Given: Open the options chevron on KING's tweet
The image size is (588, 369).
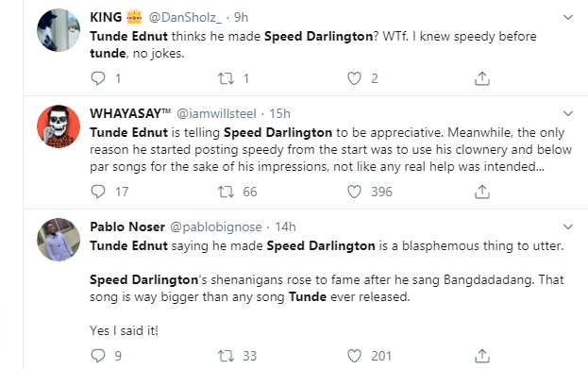Looking at the screenshot, I should coord(568,17).
